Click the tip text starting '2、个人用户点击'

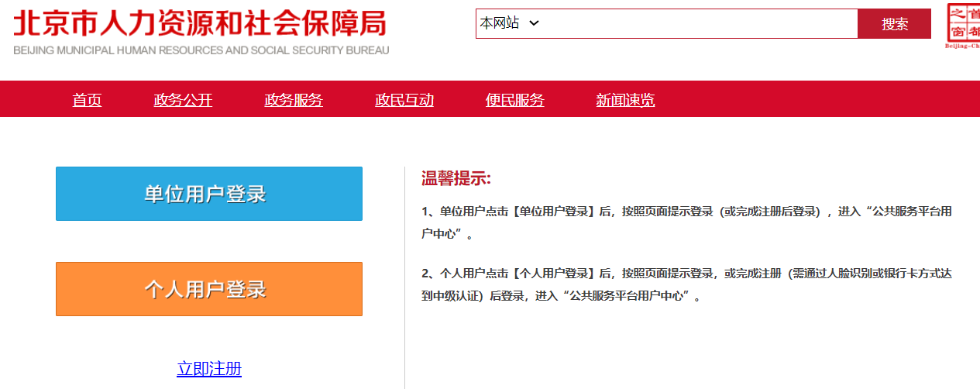pyautogui.click(x=687, y=284)
